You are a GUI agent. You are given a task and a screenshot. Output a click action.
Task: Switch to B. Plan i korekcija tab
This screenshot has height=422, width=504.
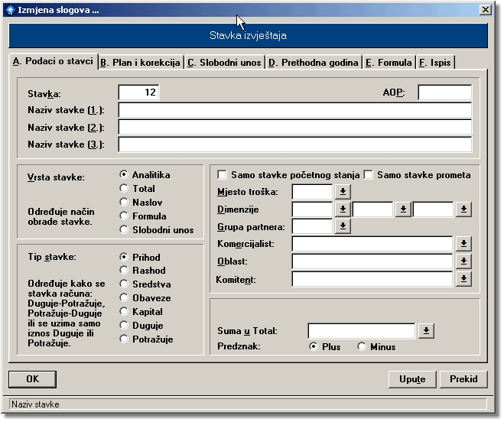tap(141, 63)
